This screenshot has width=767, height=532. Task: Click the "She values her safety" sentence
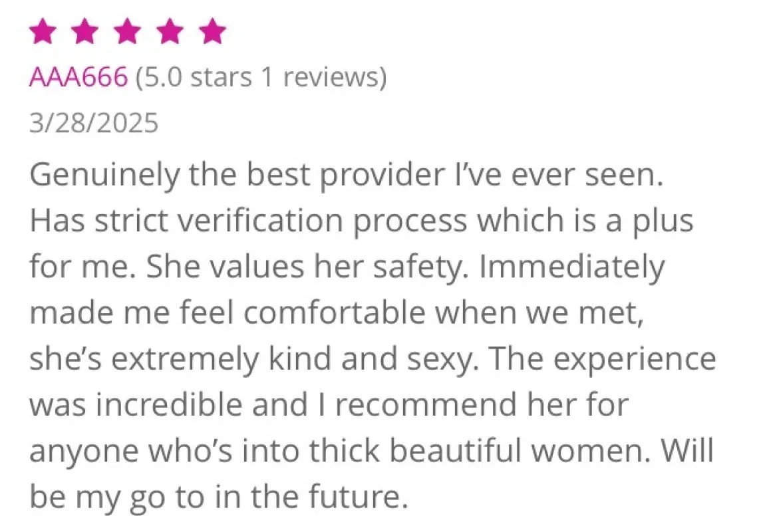306,267
